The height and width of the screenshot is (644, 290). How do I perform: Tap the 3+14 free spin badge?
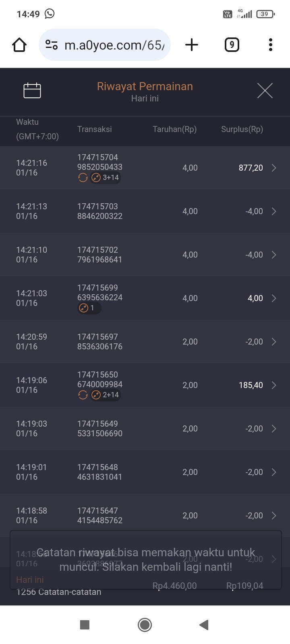tap(106, 178)
